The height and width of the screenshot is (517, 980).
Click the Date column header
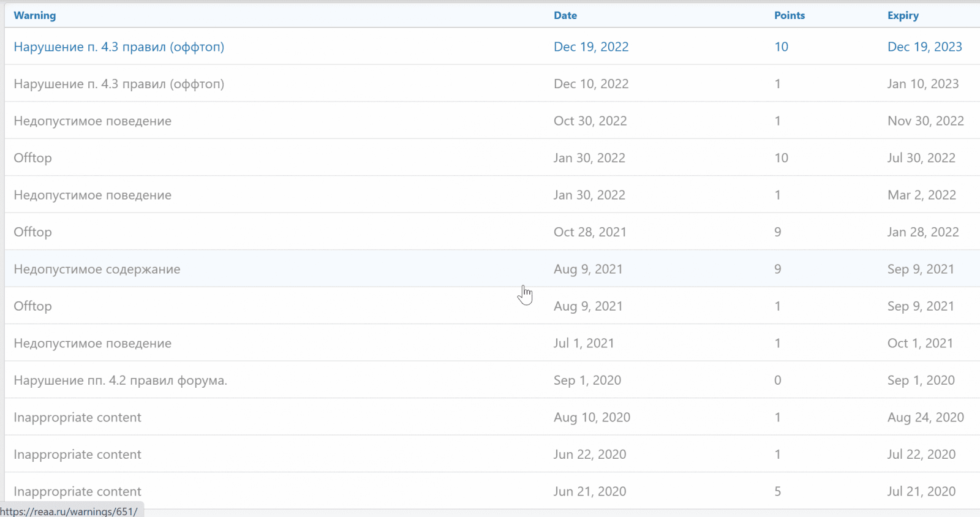pyautogui.click(x=565, y=16)
